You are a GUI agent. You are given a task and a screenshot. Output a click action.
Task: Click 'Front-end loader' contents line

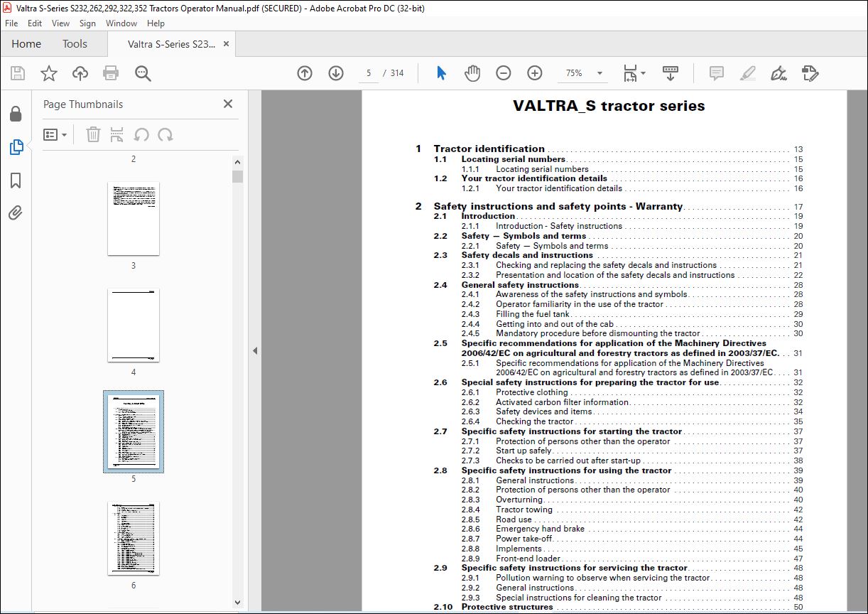click(528, 559)
